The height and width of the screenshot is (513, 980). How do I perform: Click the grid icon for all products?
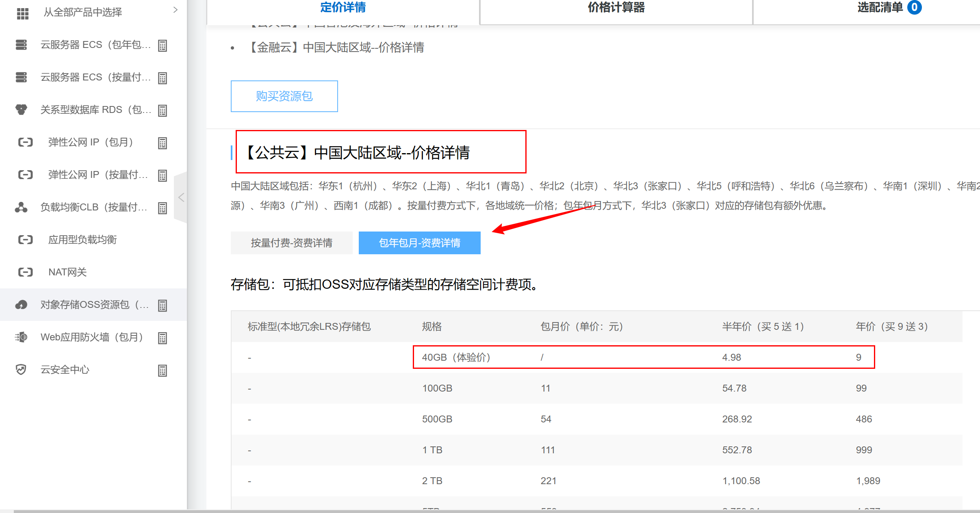[23, 13]
